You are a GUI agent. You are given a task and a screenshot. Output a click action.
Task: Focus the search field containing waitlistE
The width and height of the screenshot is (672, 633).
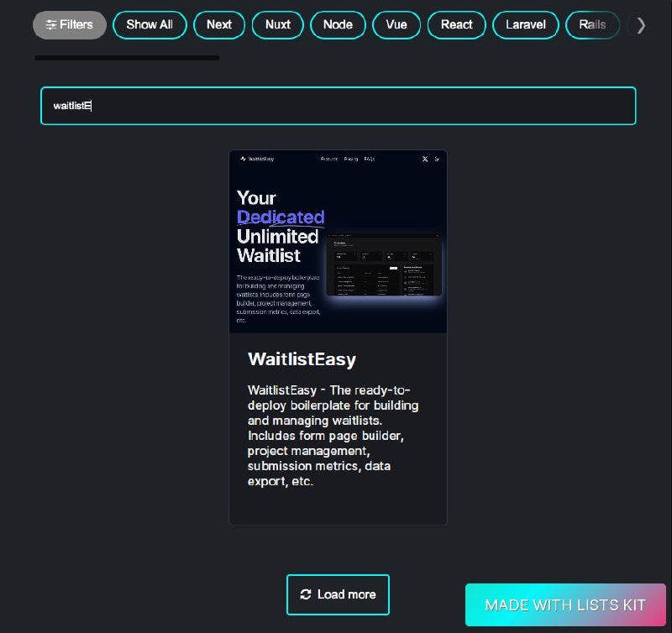(339, 106)
